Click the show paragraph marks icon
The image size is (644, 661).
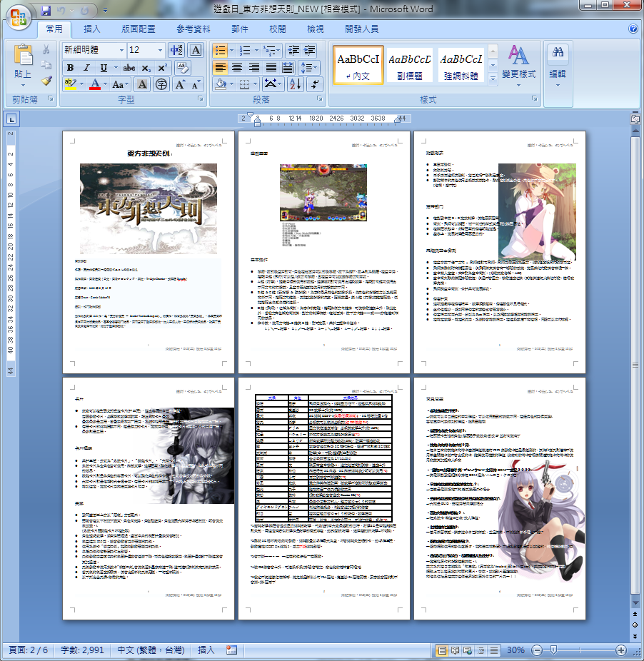pos(317,84)
